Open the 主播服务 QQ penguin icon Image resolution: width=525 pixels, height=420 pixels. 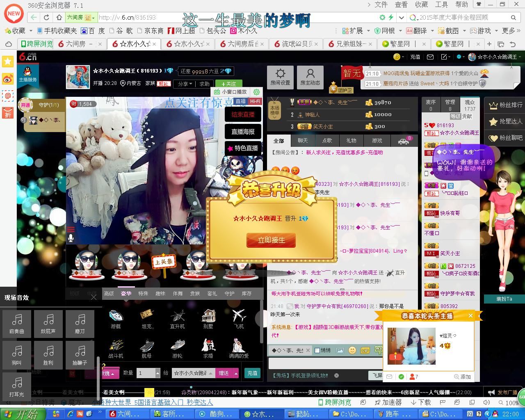click(27, 74)
